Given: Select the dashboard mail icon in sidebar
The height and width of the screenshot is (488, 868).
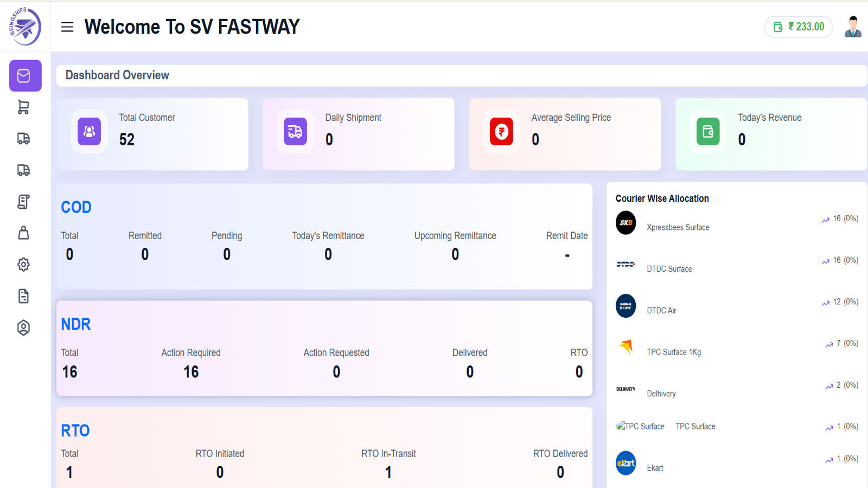Looking at the screenshot, I should pyautogui.click(x=25, y=75).
